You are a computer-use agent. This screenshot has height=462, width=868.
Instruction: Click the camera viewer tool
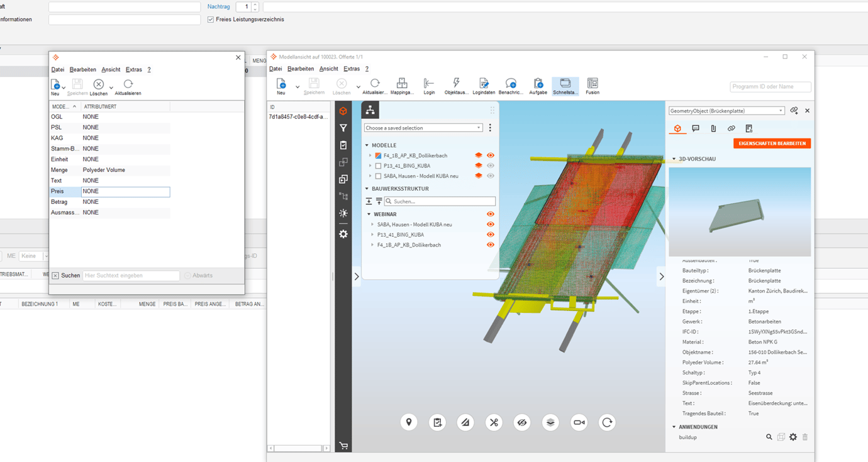[x=579, y=422]
